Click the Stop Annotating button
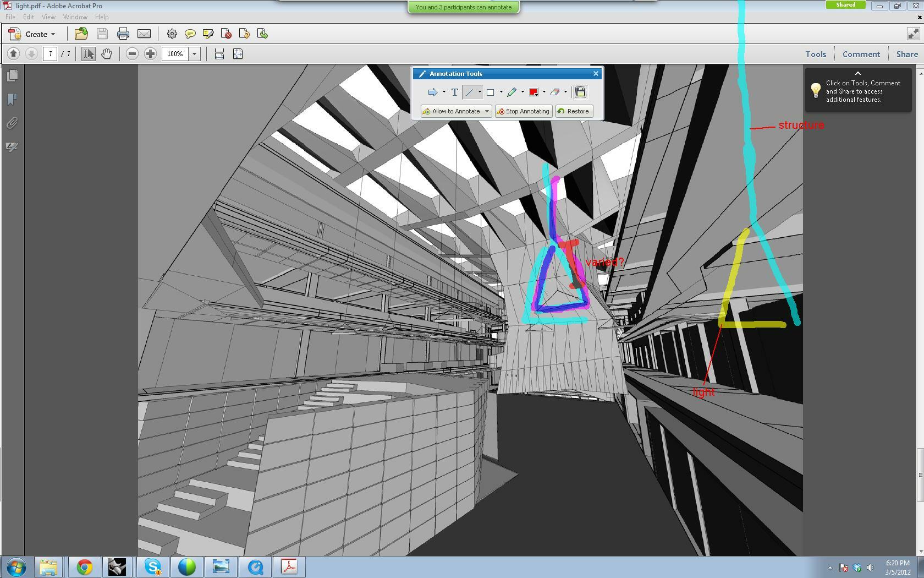Image resolution: width=924 pixels, height=578 pixels. click(x=523, y=111)
